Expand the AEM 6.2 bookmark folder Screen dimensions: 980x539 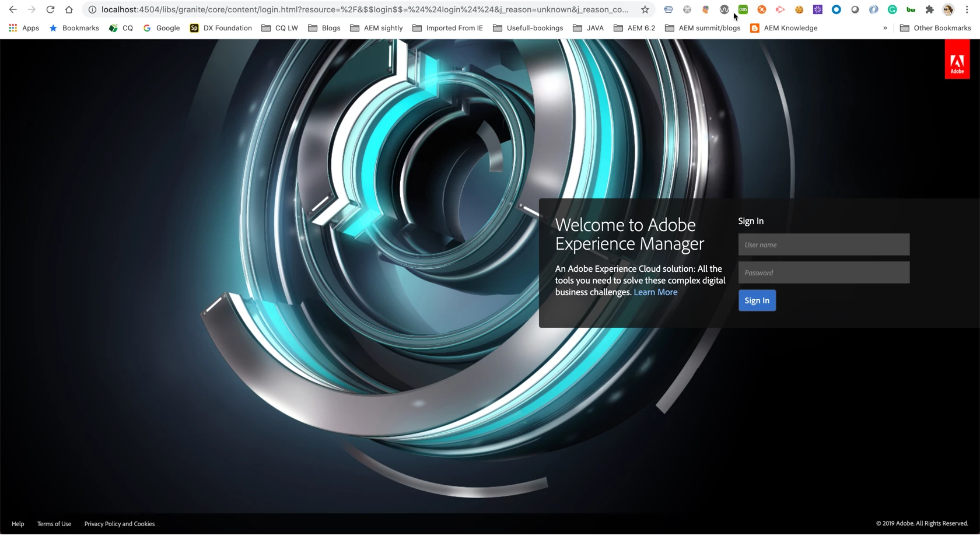634,28
